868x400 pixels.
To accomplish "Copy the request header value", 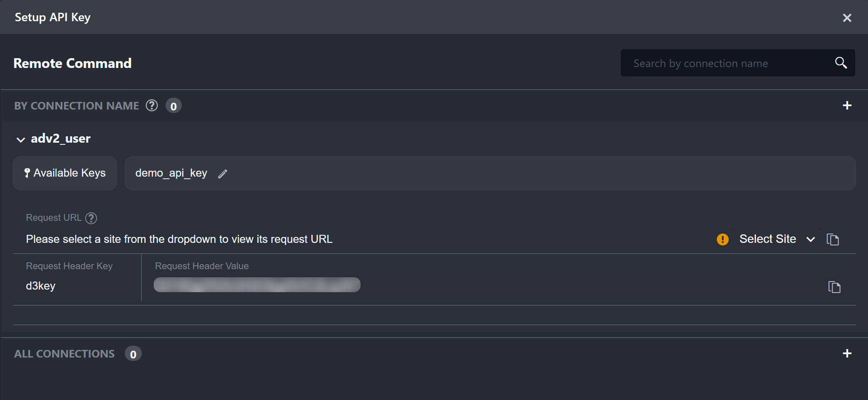I will point(834,287).
